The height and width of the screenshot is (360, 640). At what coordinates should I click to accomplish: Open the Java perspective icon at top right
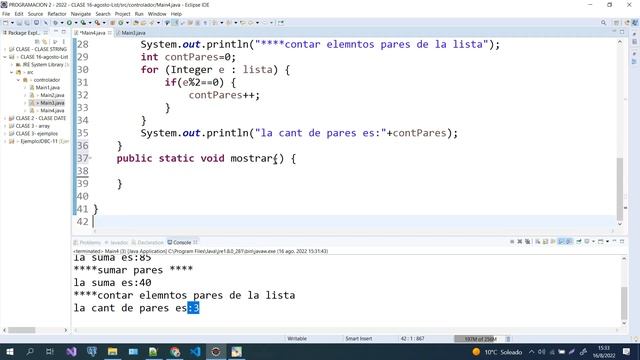(635, 23)
